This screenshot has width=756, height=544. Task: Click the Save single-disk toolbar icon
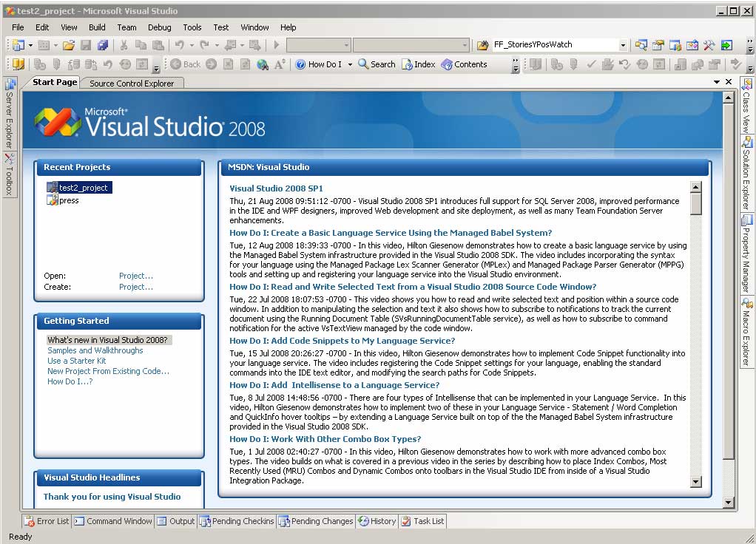[x=86, y=45]
